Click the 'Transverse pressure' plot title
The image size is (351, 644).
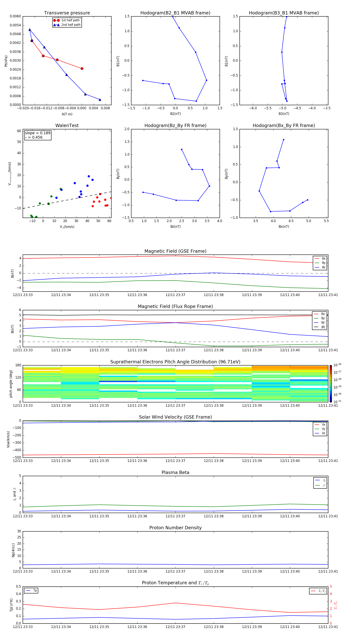click(x=67, y=13)
